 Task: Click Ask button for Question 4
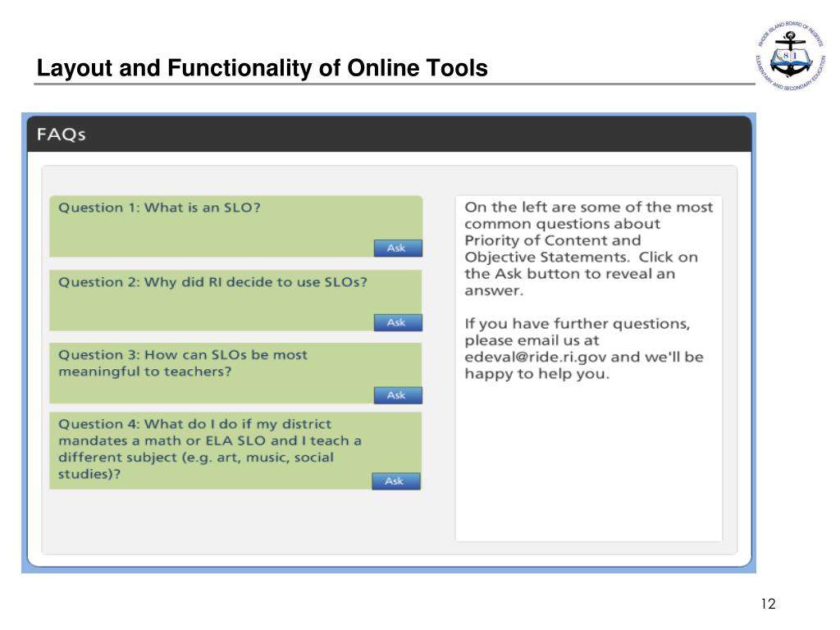pyautogui.click(x=396, y=481)
